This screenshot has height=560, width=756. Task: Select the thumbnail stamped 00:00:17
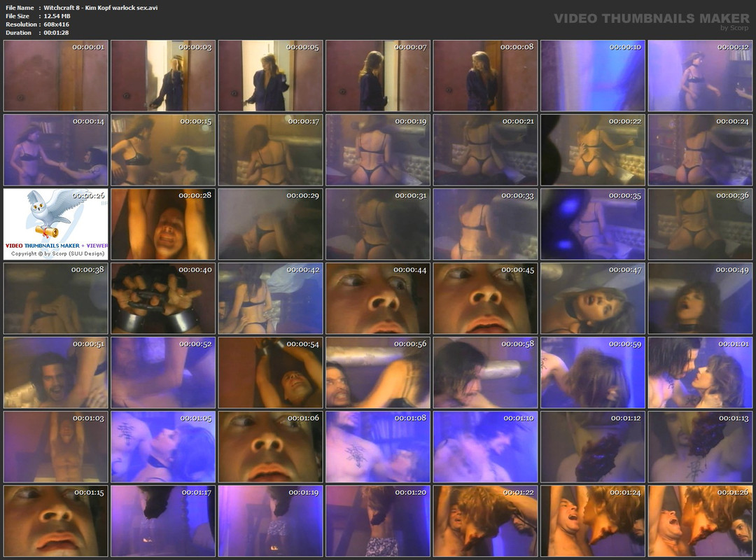point(270,150)
